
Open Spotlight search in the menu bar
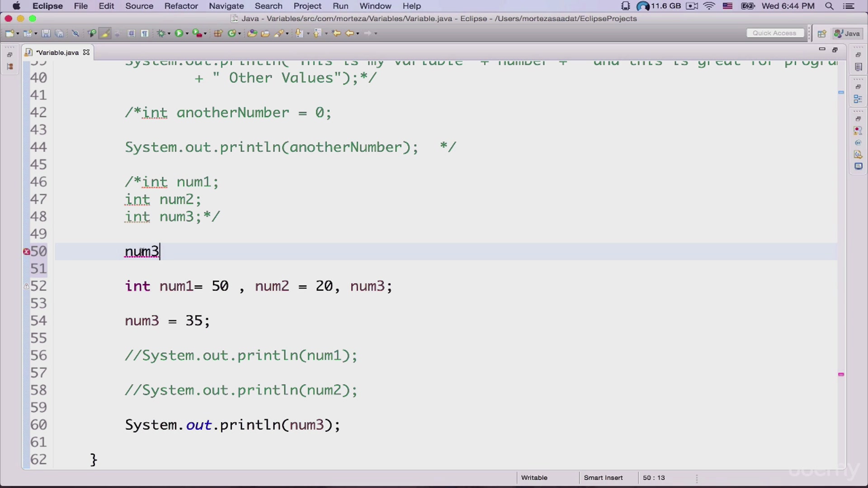pyautogui.click(x=829, y=6)
